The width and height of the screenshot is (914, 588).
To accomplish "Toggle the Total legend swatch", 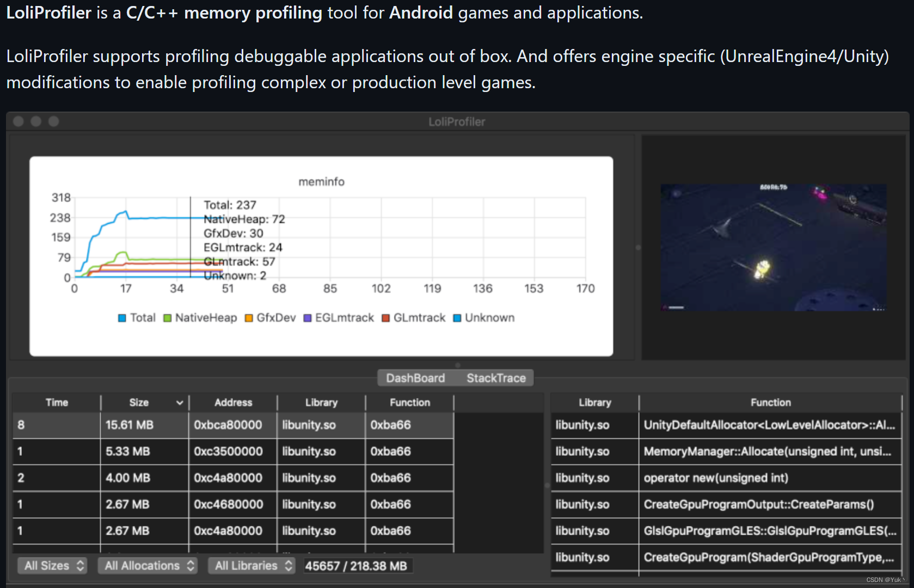I will pyautogui.click(x=122, y=318).
